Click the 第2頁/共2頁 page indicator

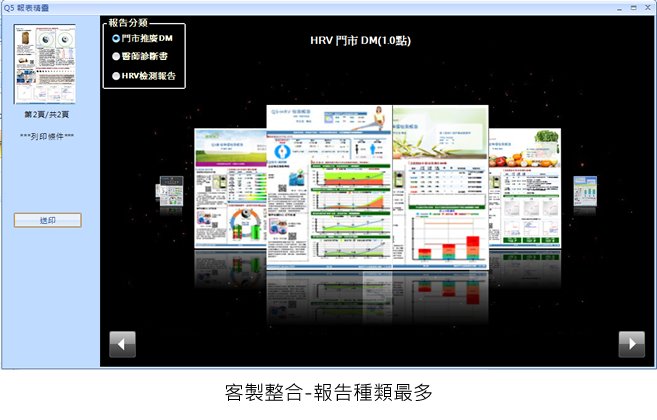[48, 116]
